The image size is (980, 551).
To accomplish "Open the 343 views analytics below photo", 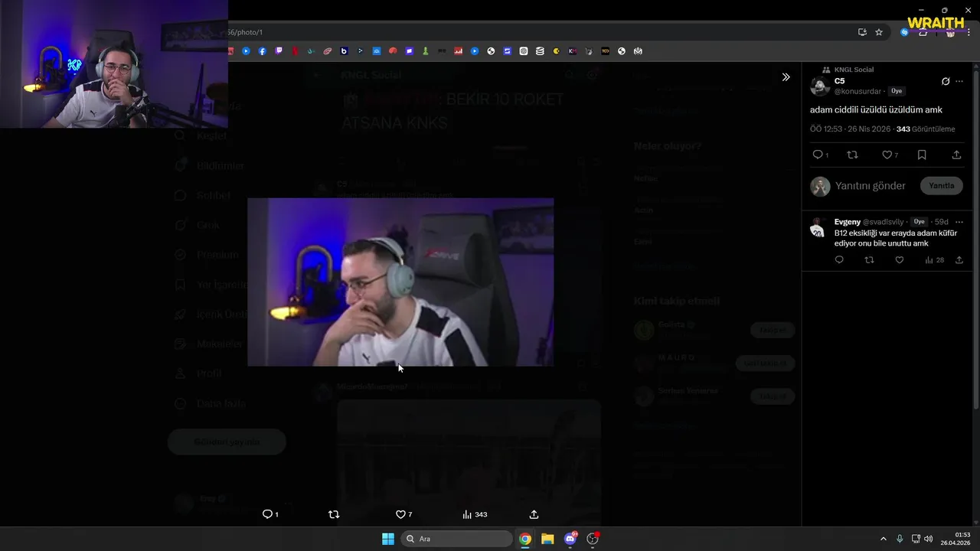I will coord(475,514).
